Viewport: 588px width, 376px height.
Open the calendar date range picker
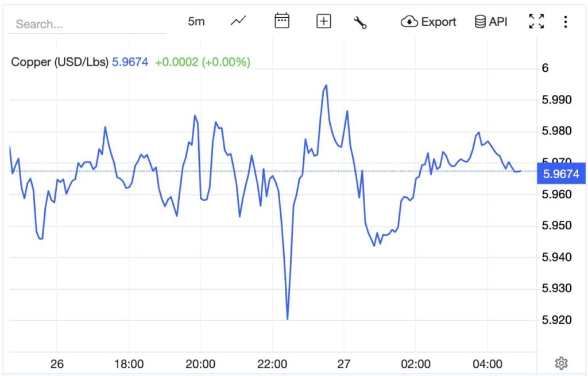pos(281,22)
